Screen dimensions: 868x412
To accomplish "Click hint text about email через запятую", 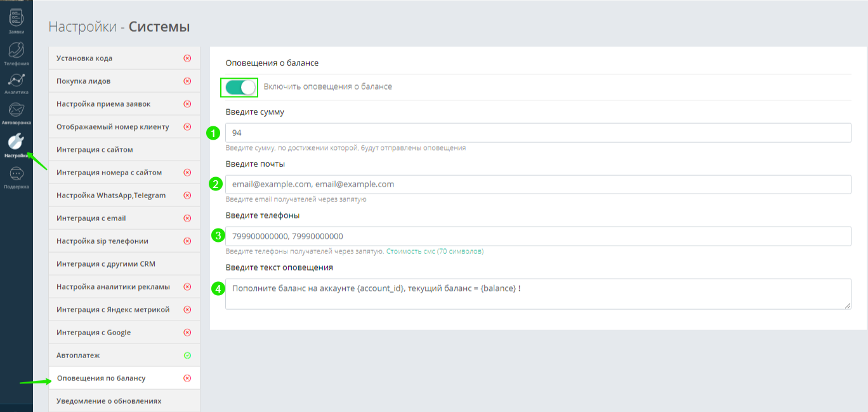I will point(296,199).
